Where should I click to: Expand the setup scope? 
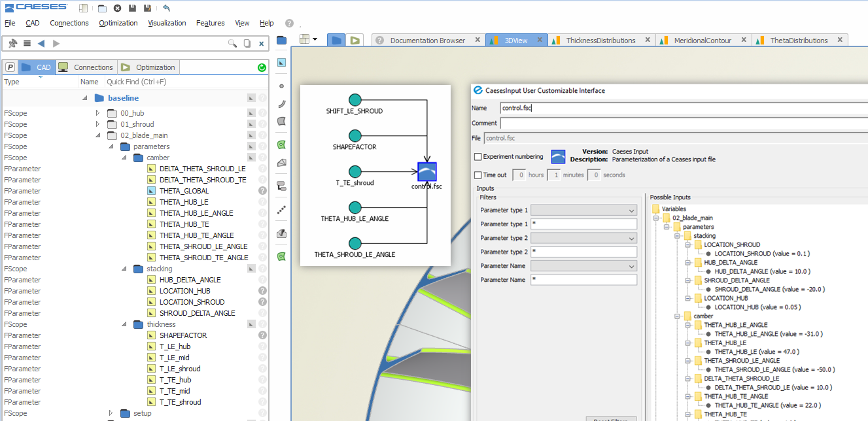(x=111, y=413)
